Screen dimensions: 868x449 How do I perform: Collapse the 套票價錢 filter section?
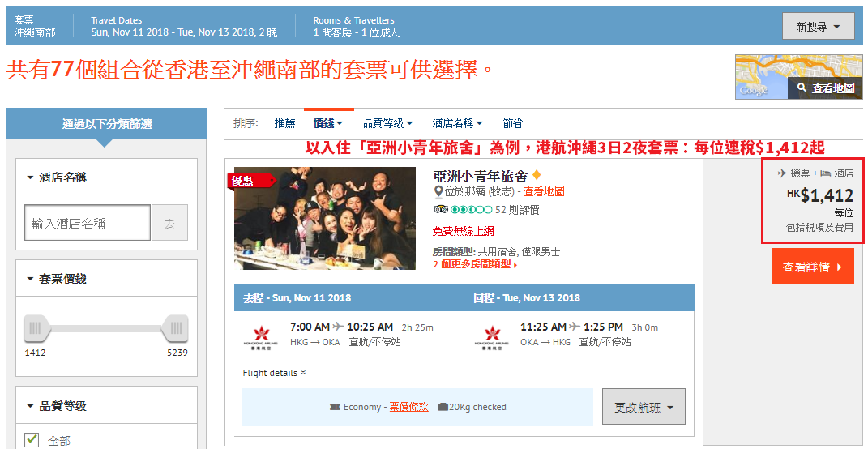(57, 279)
